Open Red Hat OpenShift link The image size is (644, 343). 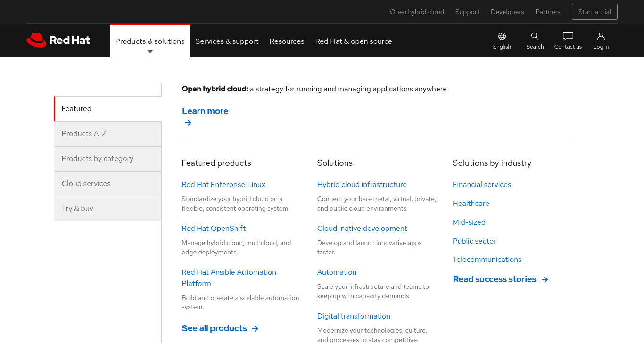point(214,229)
